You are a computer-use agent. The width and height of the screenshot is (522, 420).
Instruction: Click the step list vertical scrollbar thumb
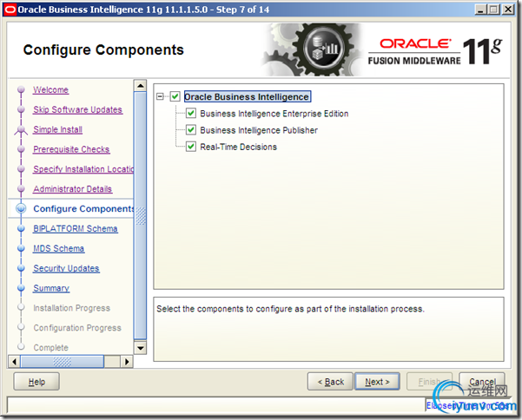pos(140,215)
